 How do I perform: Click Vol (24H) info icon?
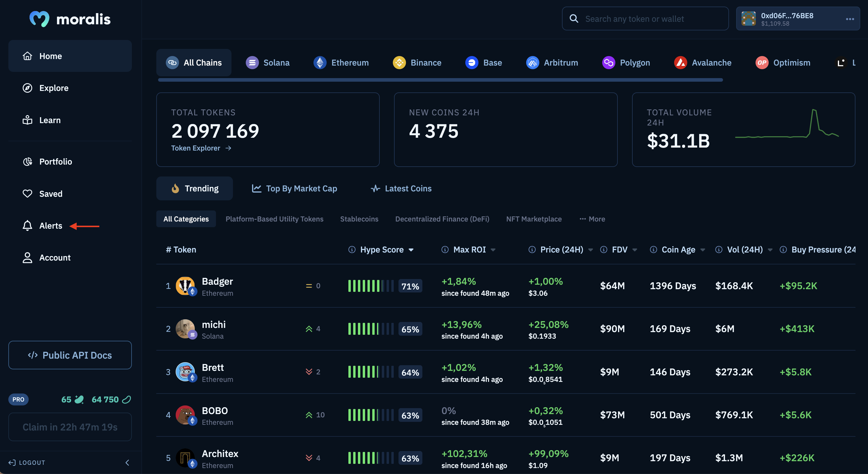719,250
